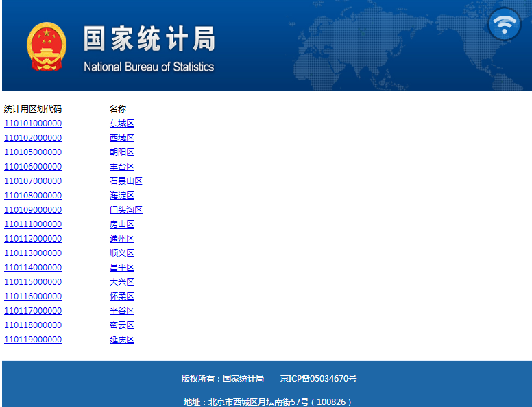Click the 版权所有：国家统计局 footer text
The width and height of the screenshot is (532, 407).
(223, 378)
